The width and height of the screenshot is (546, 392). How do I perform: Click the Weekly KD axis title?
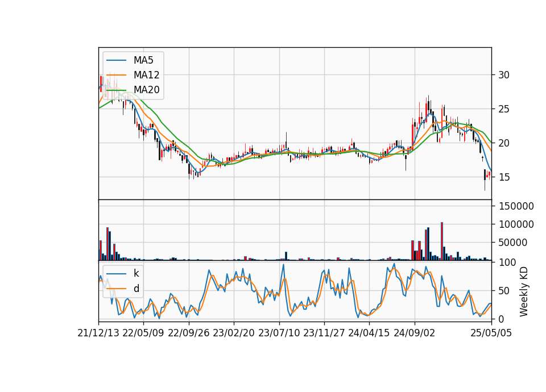pyautogui.click(x=524, y=291)
